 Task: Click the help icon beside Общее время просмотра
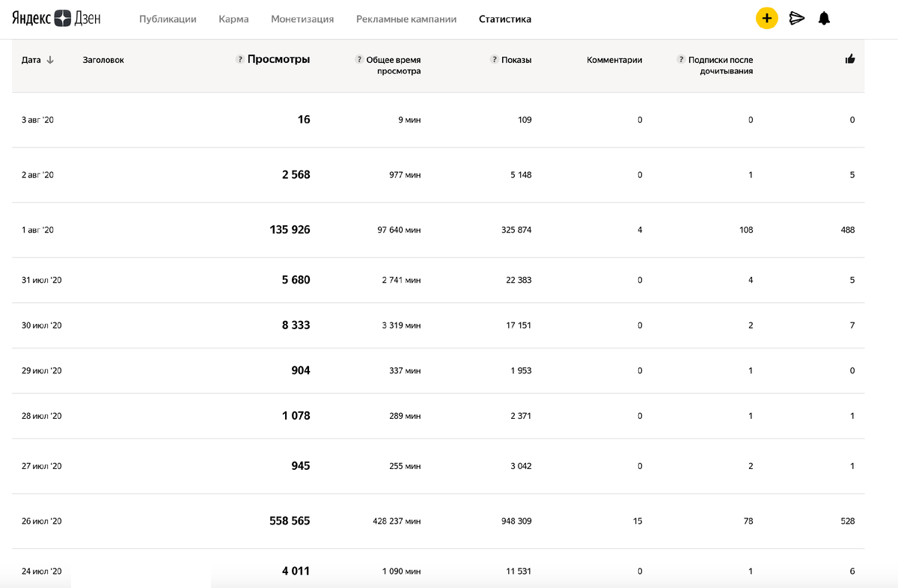(x=360, y=60)
